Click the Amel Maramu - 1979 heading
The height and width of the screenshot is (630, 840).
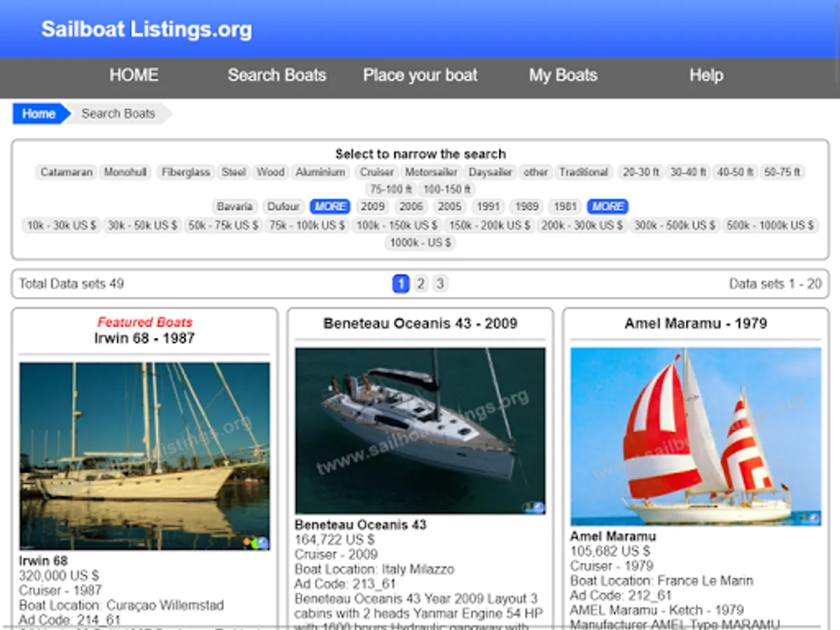coord(696,323)
